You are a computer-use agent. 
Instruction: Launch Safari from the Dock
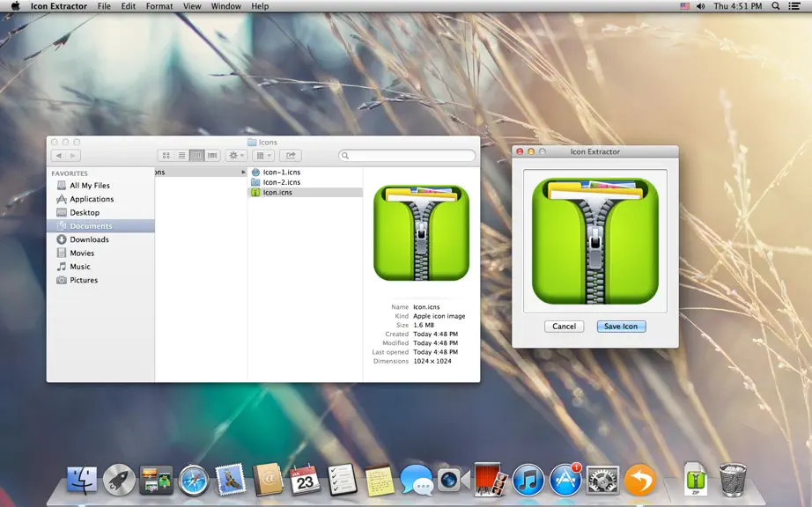(x=194, y=480)
